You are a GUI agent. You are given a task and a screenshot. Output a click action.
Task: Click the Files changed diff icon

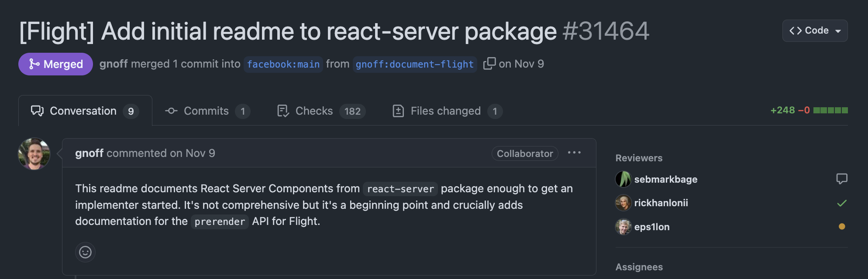pyautogui.click(x=399, y=111)
